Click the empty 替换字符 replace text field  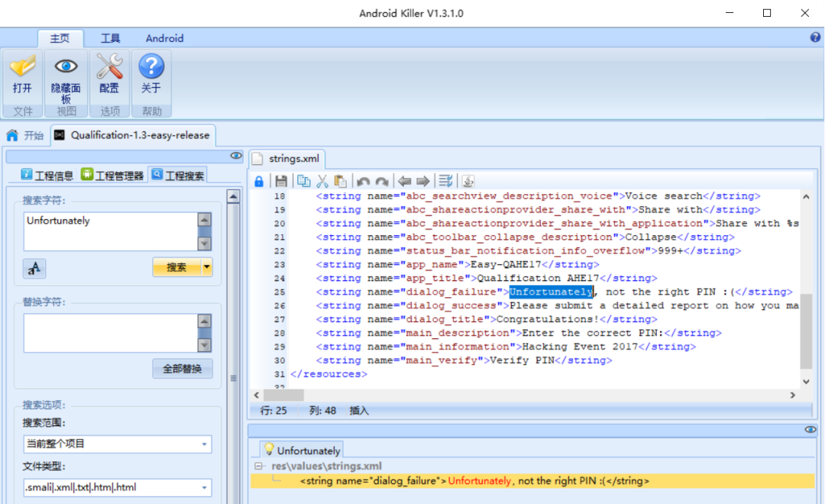pos(111,333)
